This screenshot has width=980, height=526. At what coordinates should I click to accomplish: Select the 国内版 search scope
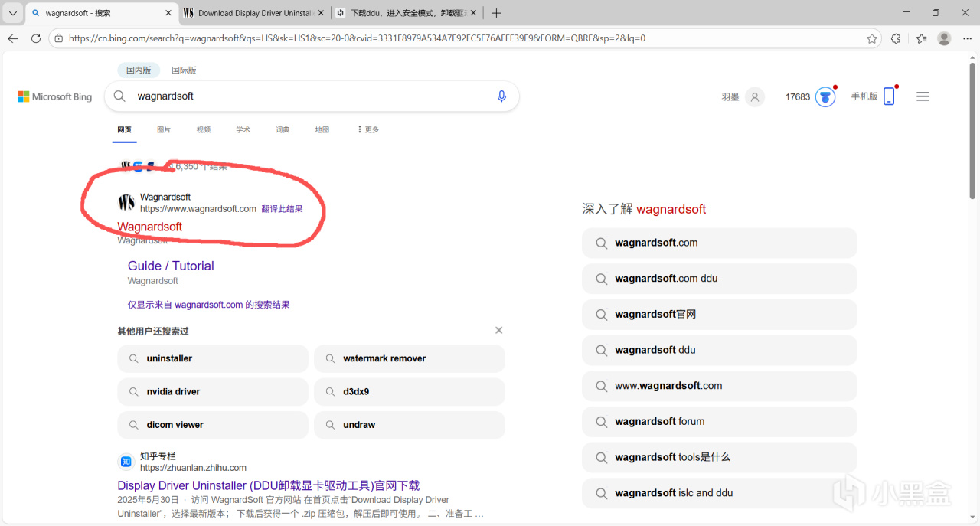[139, 70]
